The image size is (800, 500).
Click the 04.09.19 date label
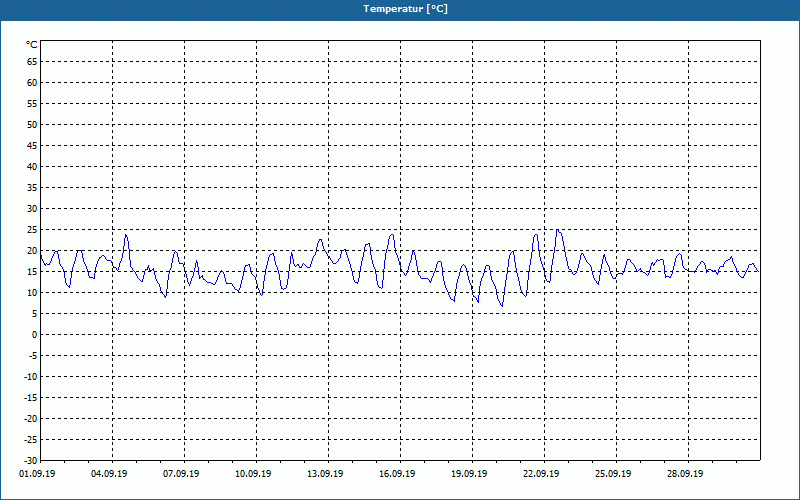[x=109, y=474]
